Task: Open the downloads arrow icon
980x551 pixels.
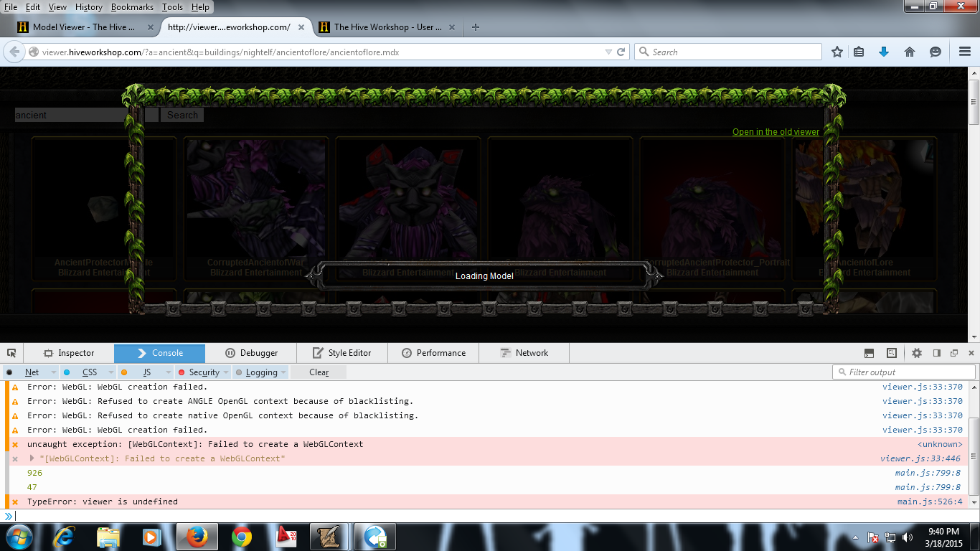Action: (x=884, y=52)
